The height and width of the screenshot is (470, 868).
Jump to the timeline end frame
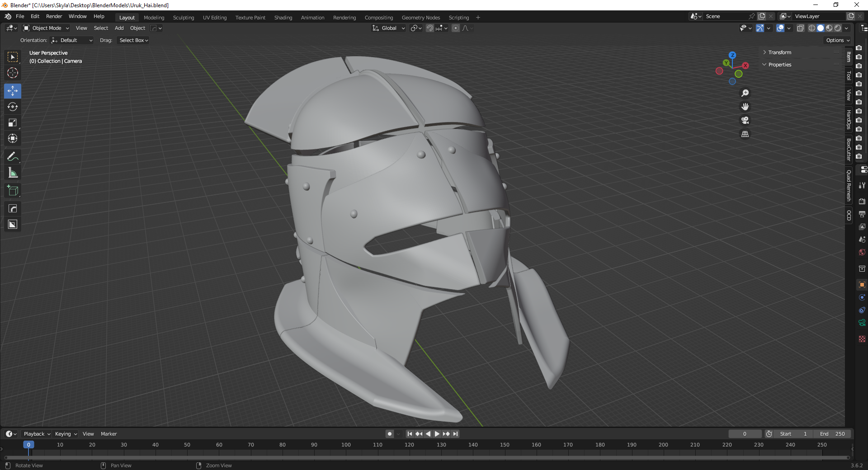(456, 434)
